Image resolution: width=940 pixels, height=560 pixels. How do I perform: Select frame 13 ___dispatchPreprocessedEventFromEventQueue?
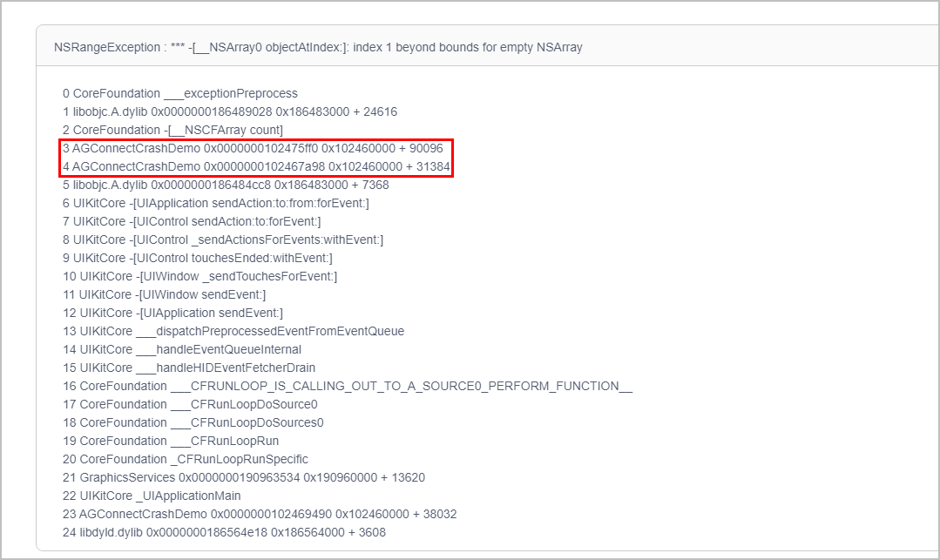click(233, 332)
